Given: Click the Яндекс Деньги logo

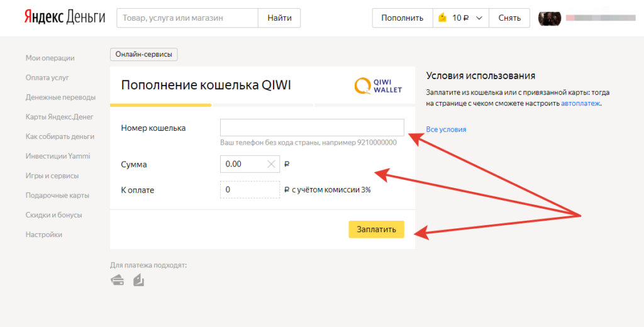Looking at the screenshot, I should 65,18.
